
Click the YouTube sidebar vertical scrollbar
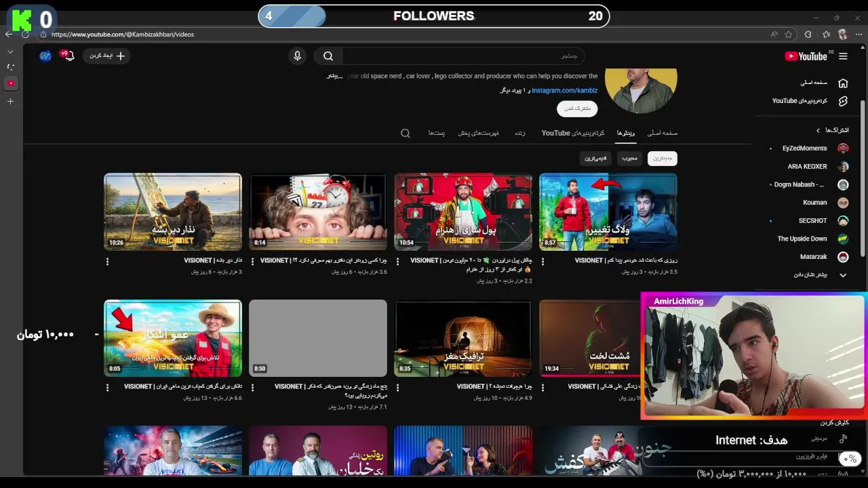(863, 178)
